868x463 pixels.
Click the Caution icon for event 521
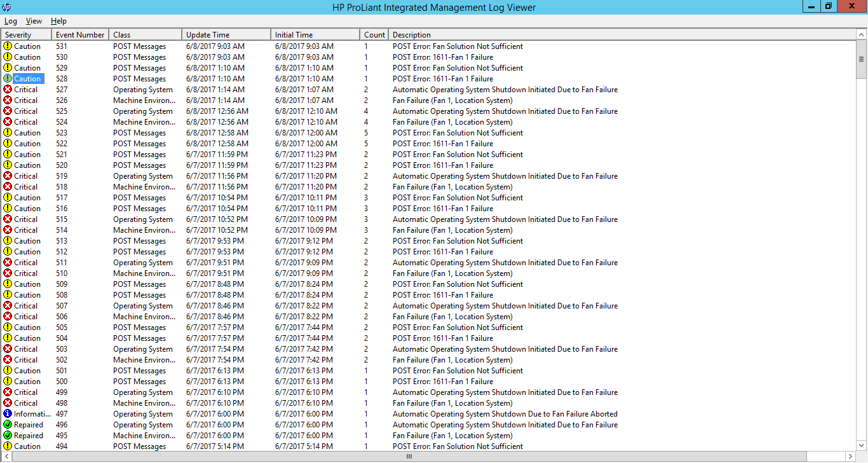8,155
